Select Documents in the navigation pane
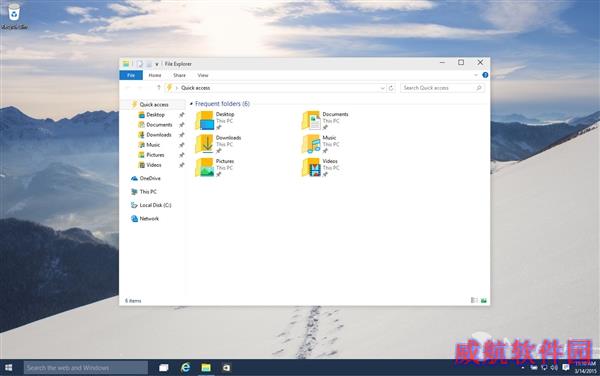The width and height of the screenshot is (600, 376). click(159, 125)
